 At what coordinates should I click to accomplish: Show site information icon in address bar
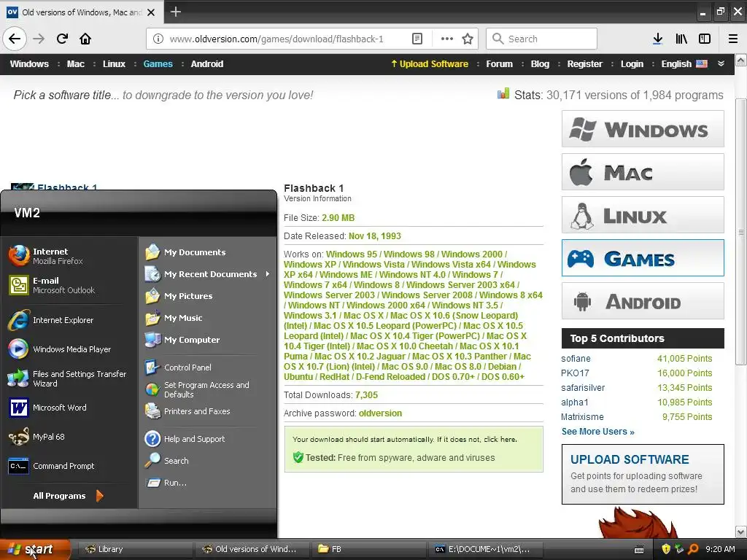158,39
